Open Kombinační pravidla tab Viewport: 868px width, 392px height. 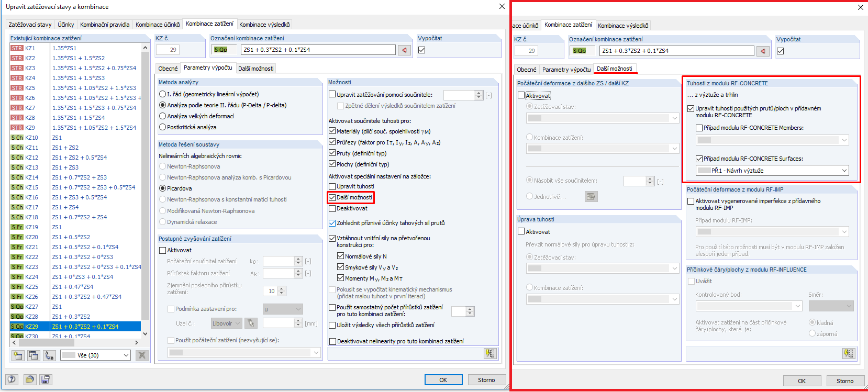coord(105,25)
